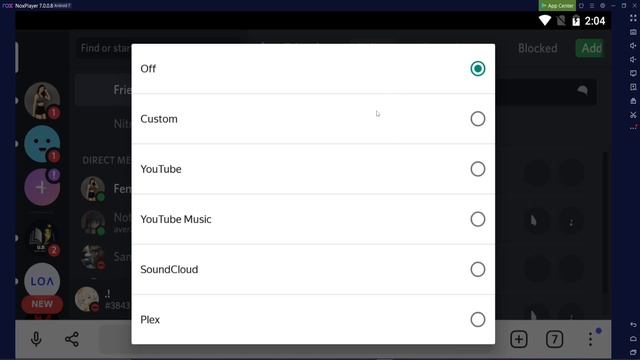Open the LOA server icon

point(42,281)
